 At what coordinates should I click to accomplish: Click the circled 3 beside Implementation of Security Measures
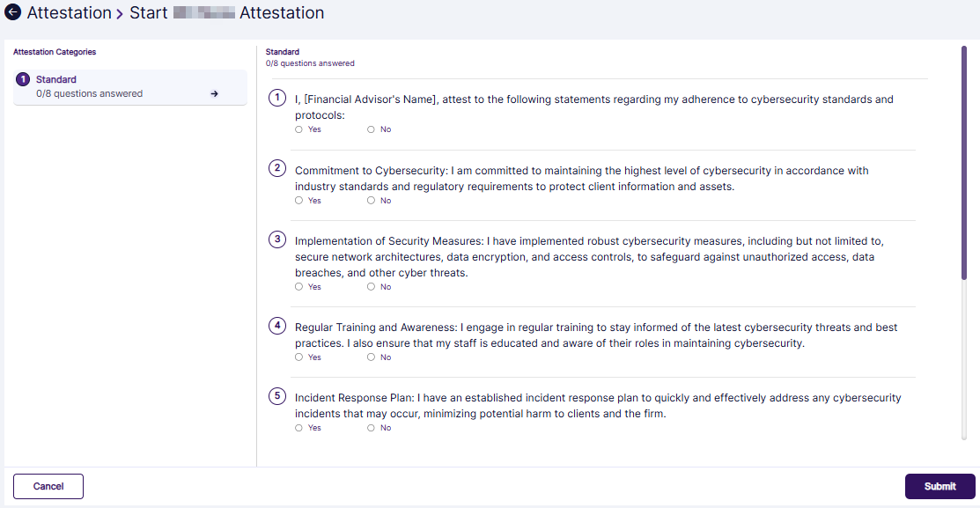click(277, 239)
